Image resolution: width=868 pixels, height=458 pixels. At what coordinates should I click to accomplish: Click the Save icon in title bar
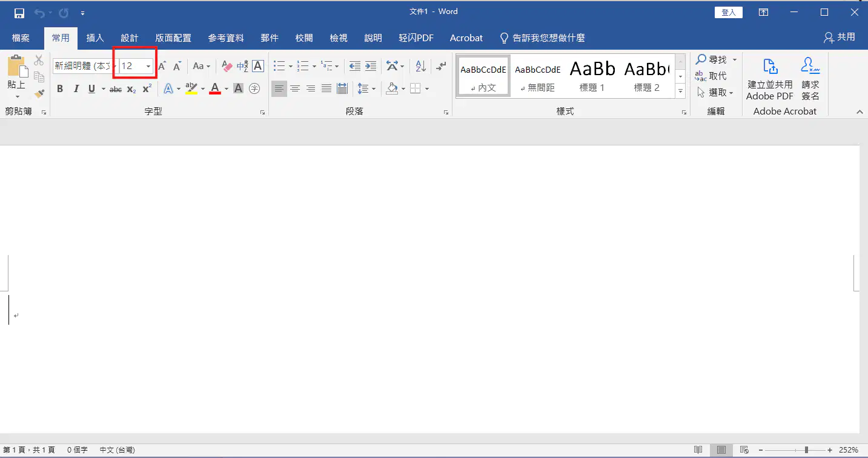tap(19, 13)
